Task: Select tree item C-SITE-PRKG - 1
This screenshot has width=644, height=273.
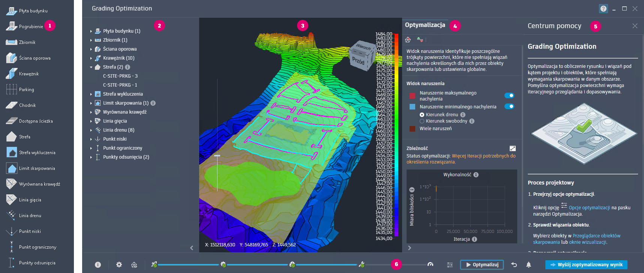Action: pyautogui.click(x=120, y=85)
